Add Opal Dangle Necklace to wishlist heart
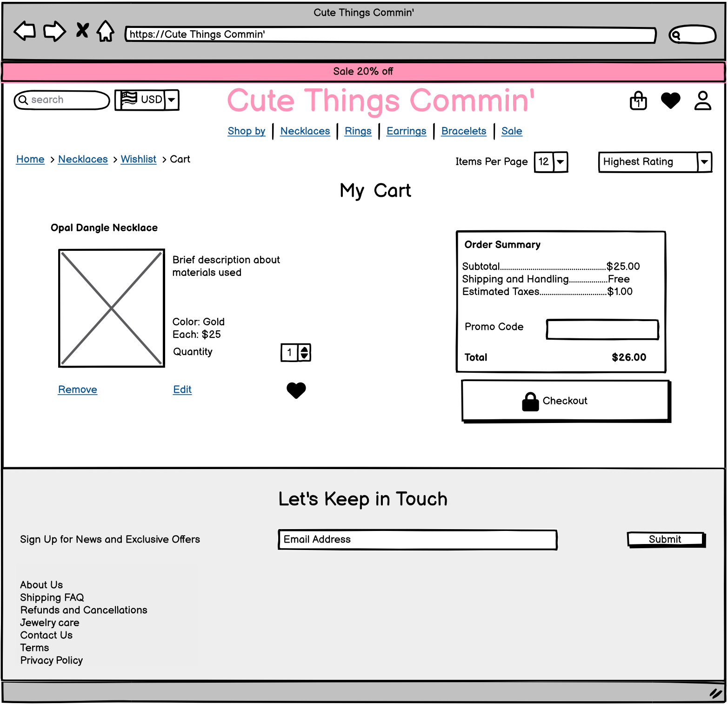This screenshot has height=705, width=728. click(x=296, y=390)
